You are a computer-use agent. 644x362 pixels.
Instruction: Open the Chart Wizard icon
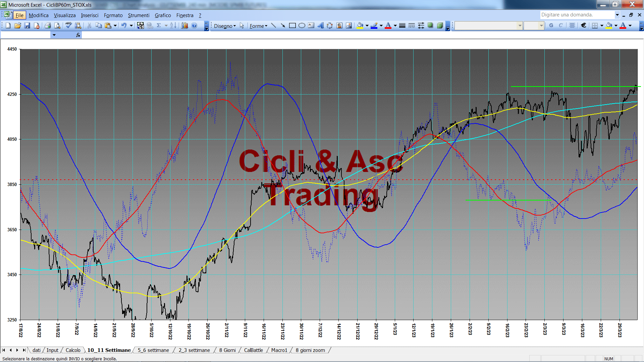click(x=185, y=25)
